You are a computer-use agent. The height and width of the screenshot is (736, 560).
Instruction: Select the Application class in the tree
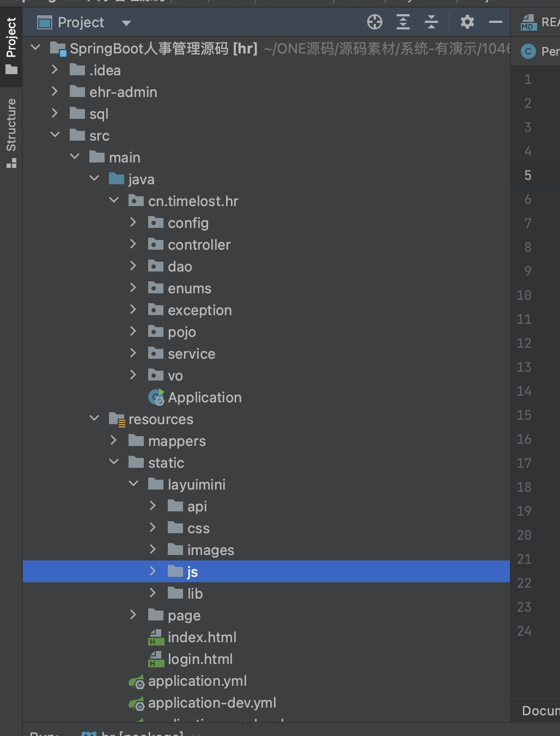(x=204, y=397)
